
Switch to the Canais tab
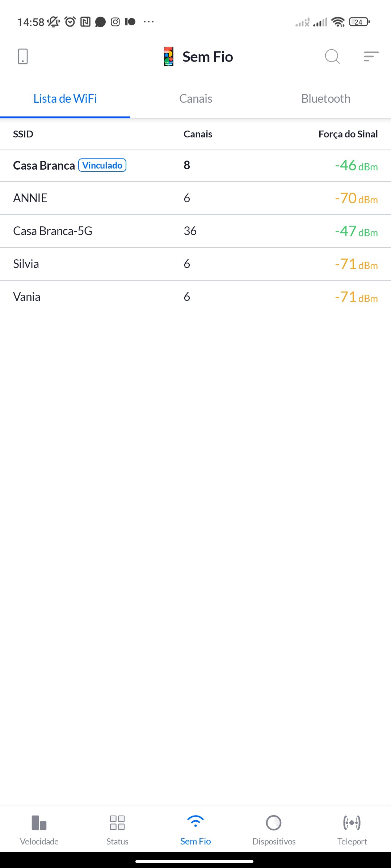pyautogui.click(x=195, y=99)
